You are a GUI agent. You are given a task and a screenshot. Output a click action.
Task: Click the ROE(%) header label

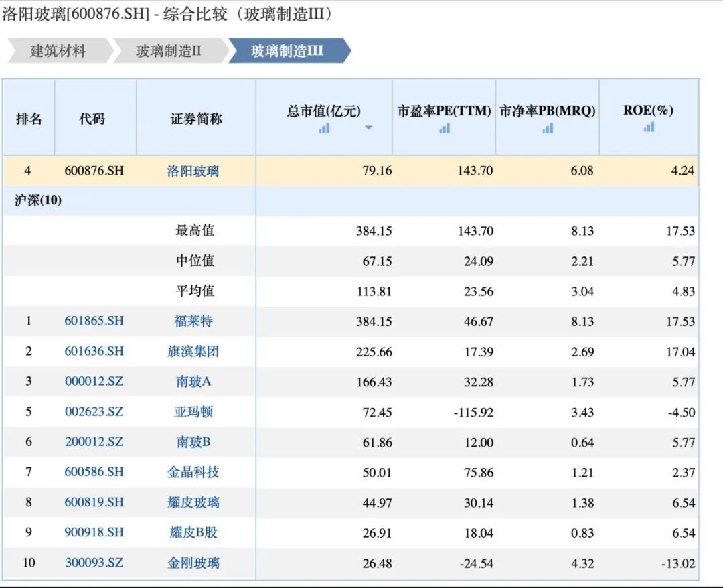pyautogui.click(x=648, y=111)
